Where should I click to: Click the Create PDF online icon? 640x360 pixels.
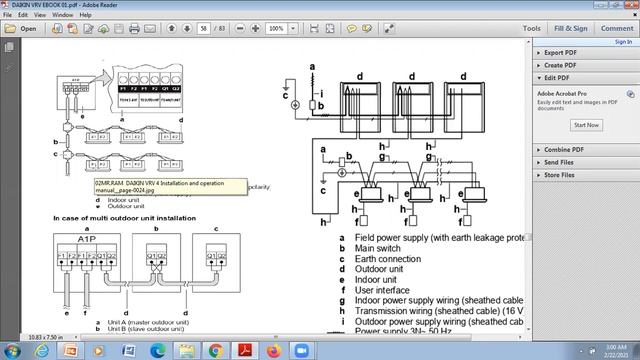(73, 29)
